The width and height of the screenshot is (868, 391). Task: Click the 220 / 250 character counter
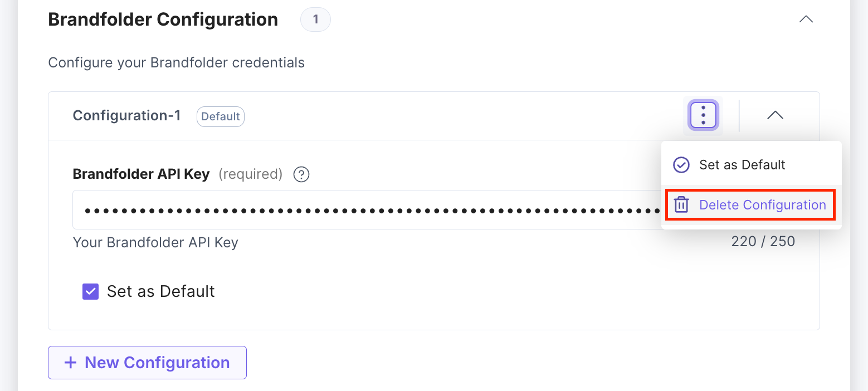point(763,241)
